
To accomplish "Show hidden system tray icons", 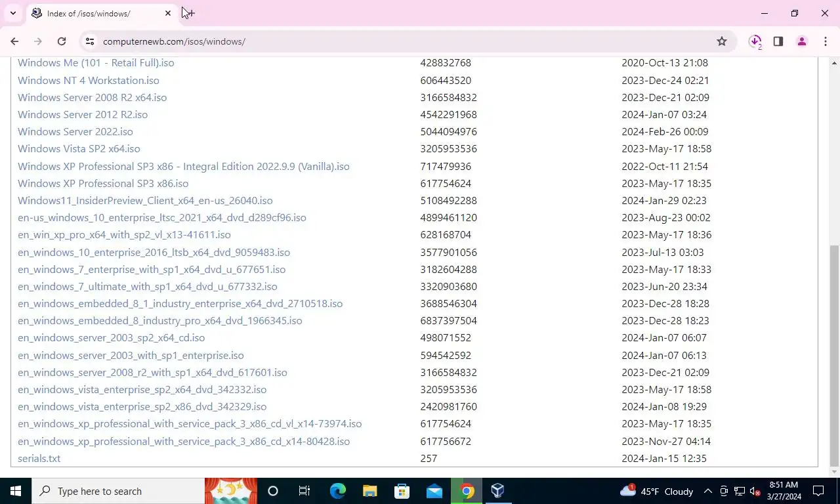I will point(708,491).
